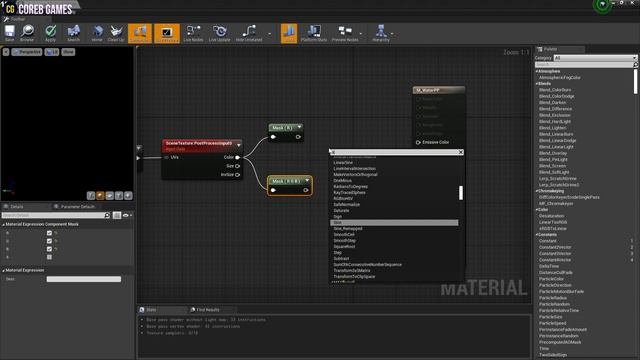Open Platform Stats from toolbar

click(314, 33)
